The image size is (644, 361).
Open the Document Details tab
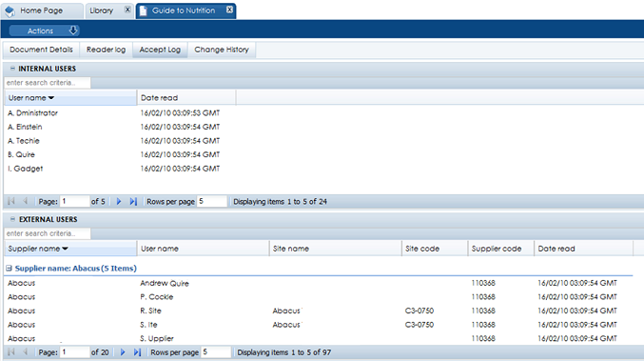(x=41, y=50)
